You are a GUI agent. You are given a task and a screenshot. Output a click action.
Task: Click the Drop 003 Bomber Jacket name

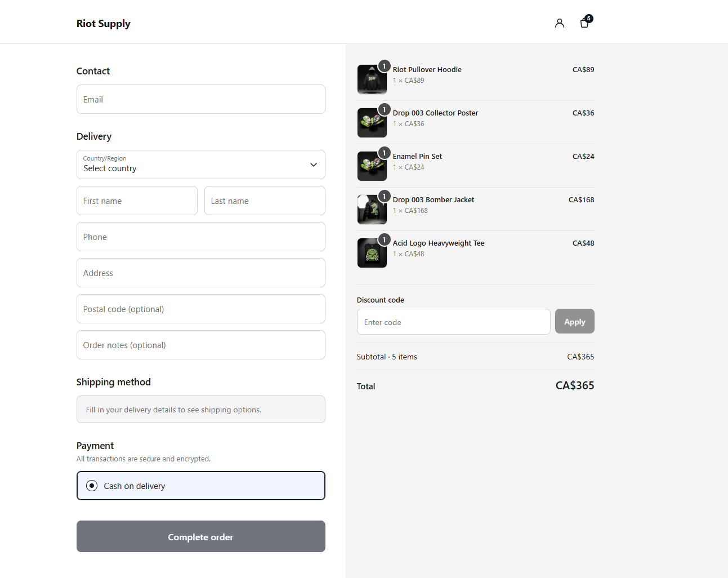434,199
